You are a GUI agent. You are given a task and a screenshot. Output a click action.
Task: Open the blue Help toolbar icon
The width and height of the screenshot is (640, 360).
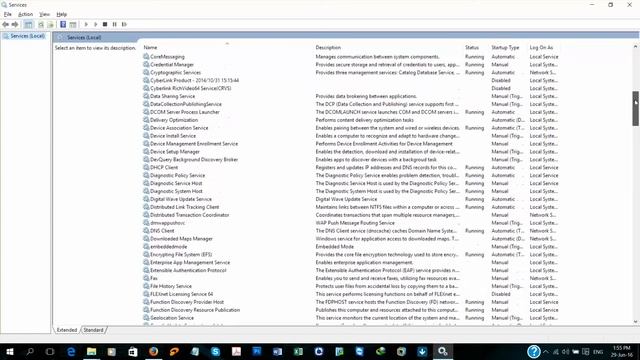pos(63,24)
